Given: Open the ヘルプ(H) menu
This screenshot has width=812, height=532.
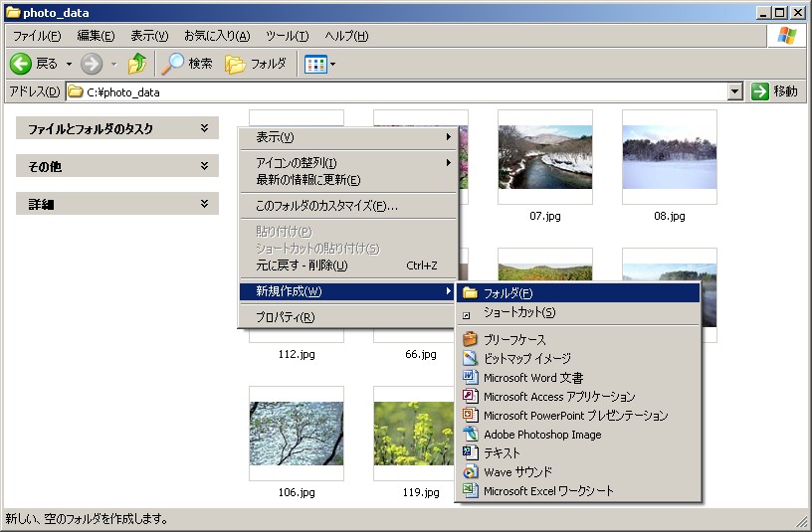Looking at the screenshot, I should [346, 36].
